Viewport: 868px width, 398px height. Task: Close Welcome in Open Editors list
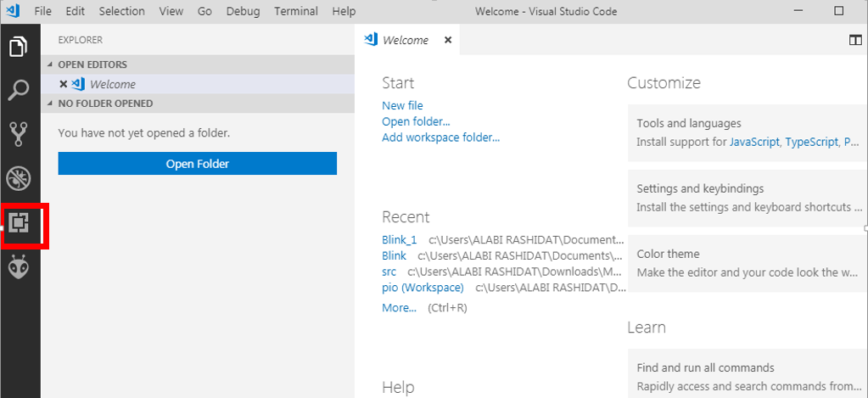pos(63,84)
